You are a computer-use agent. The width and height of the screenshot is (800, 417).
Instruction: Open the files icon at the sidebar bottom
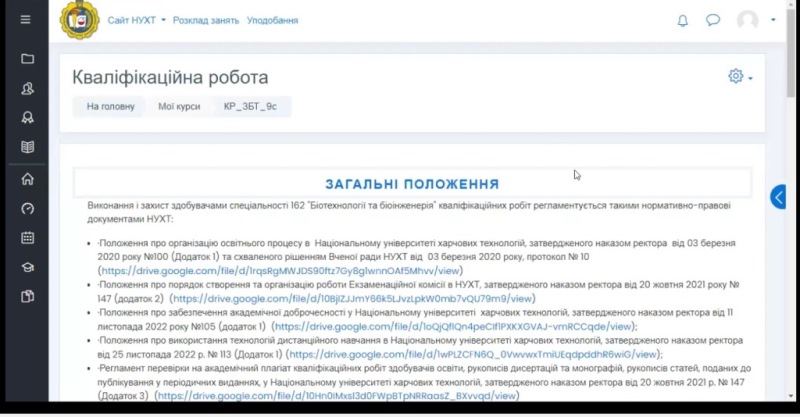(x=28, y=297)
